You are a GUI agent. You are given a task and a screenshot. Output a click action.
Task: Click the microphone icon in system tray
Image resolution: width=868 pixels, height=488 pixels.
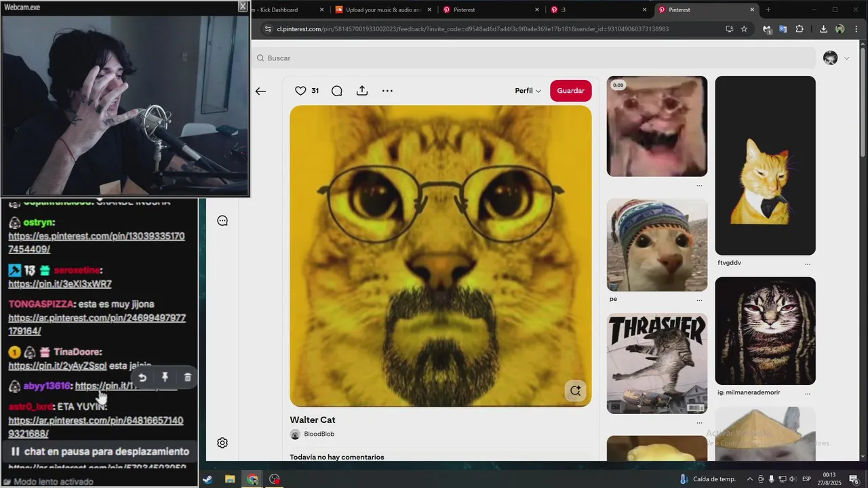(772, 479)
